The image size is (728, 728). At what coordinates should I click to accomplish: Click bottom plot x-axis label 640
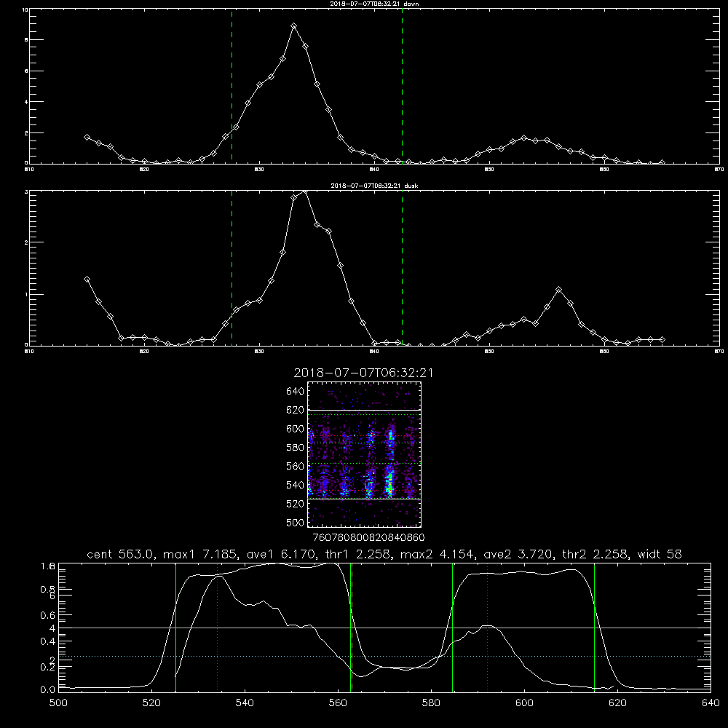[x=711, y=703]
